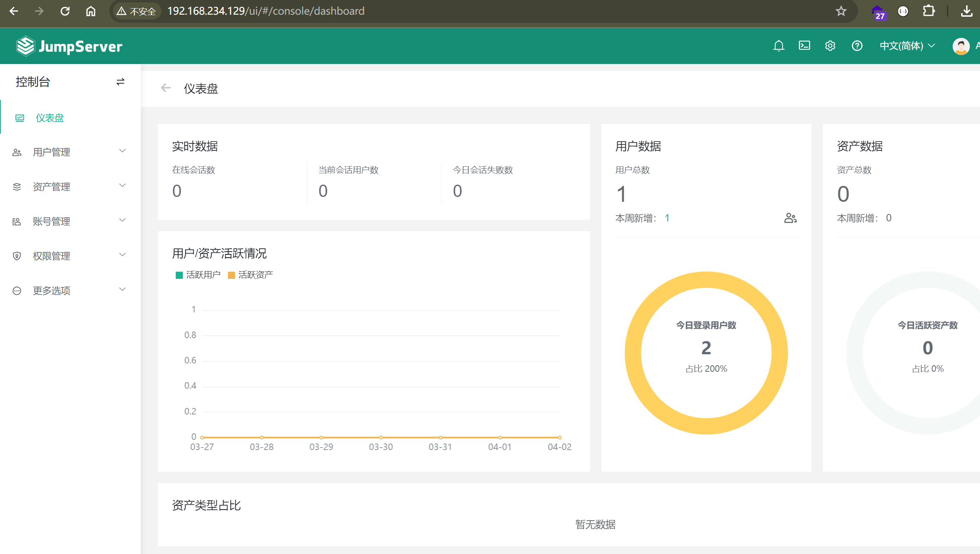Click the 04-02 data point on chart
Screen dimensions: 980x554
560,437
